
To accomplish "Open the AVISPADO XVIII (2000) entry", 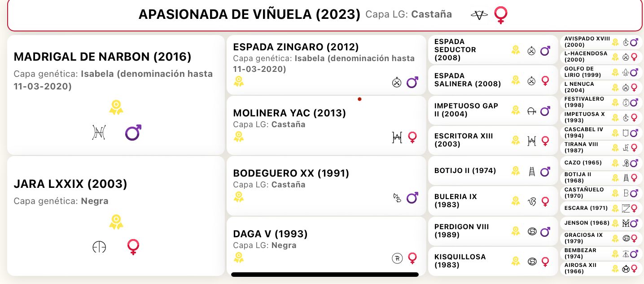I will 601,42.
